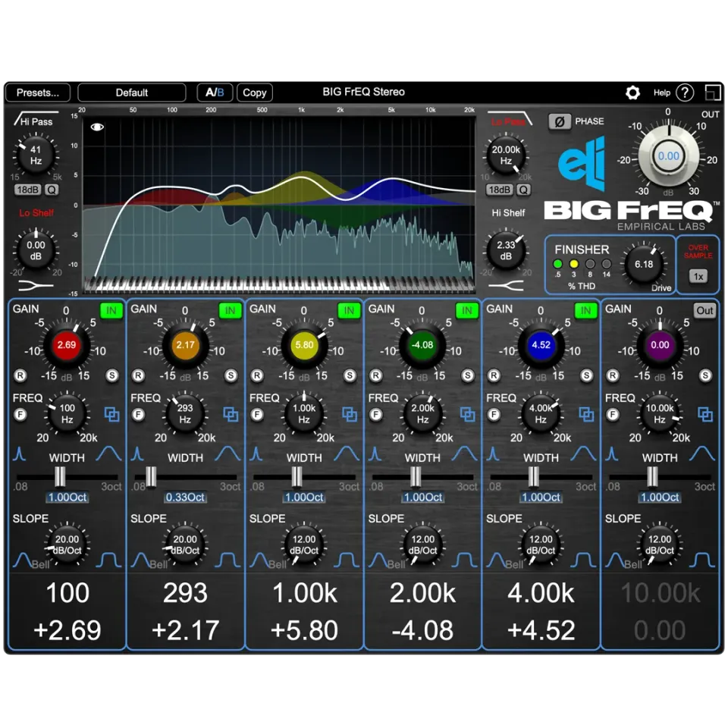Image resolution: width=728 pixels, height=728 pixels.
Task: Toggle the IN button on the 4.00k band
Action: (586, 311)
